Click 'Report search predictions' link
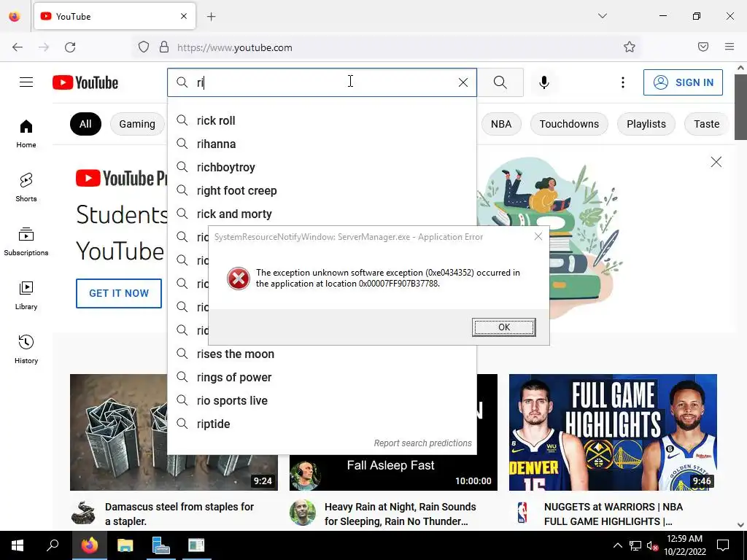This screenshot has width=747, height=560. tap(422, 443)
